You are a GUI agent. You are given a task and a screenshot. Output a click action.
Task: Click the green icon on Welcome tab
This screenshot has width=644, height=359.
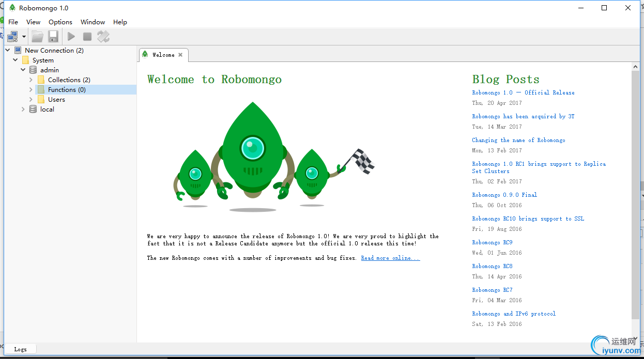145,54
